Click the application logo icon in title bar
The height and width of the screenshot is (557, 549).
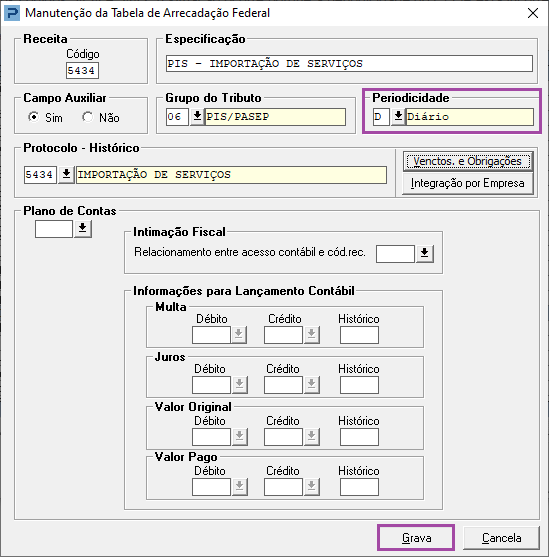pos(12,13)
